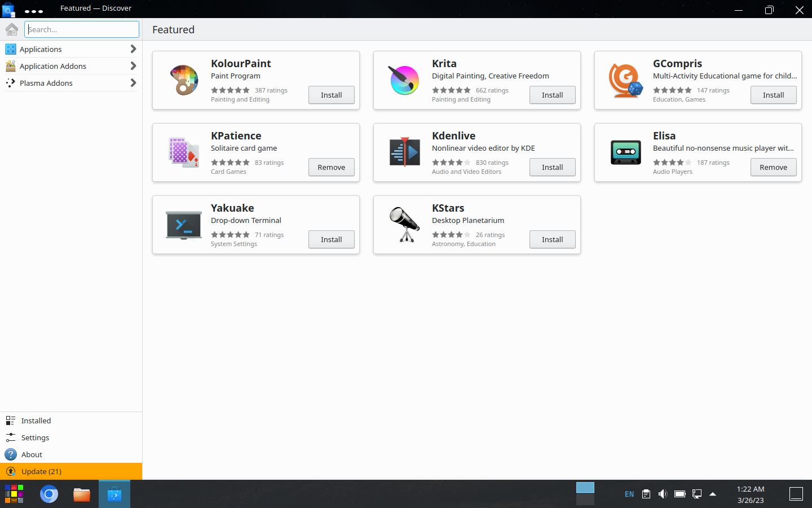The image size is (812, 508).
Task: Click the Home icon beside search
Action: pos(12,29)
